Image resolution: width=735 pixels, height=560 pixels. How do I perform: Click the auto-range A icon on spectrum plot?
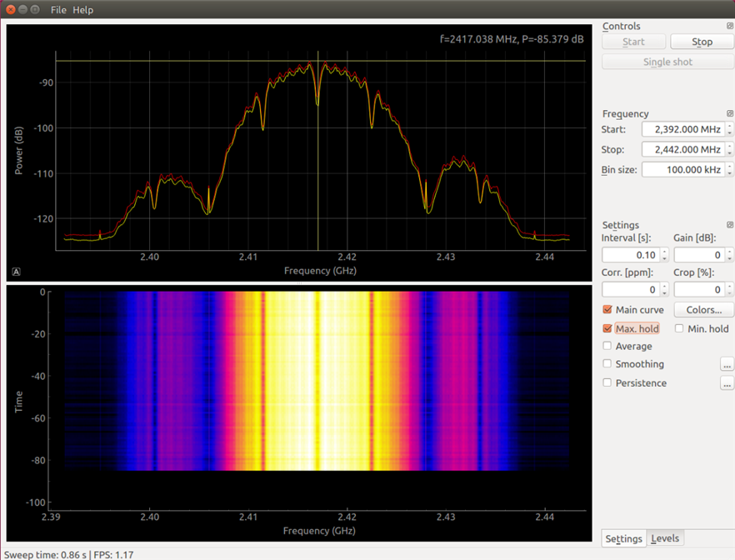17,271
